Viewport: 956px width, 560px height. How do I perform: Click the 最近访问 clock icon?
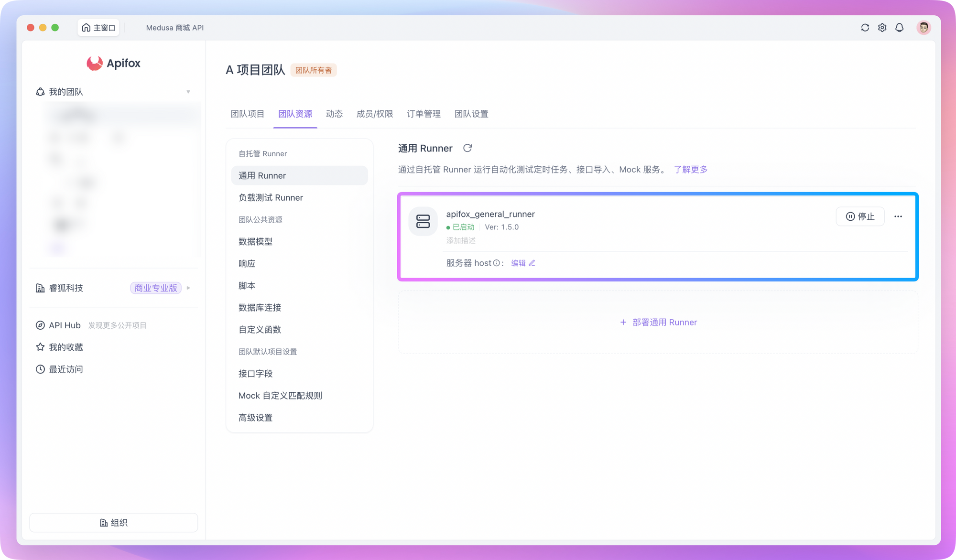[40, 369]
